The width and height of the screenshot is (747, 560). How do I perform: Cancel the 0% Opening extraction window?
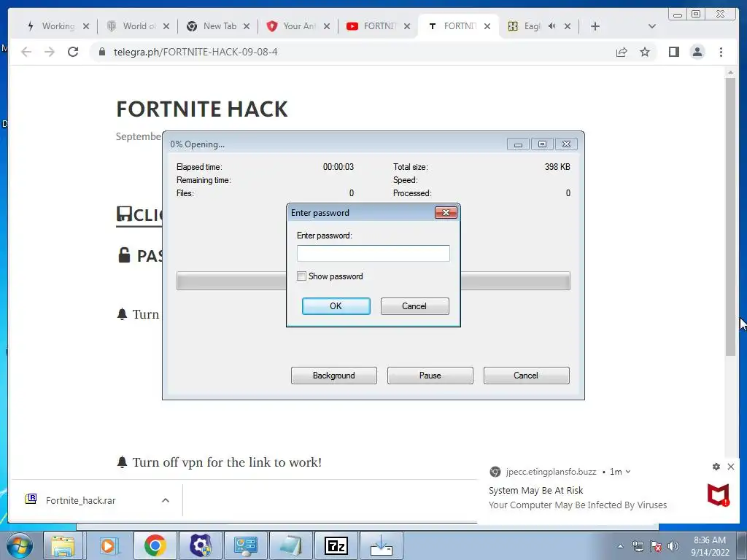click(527, 376)
